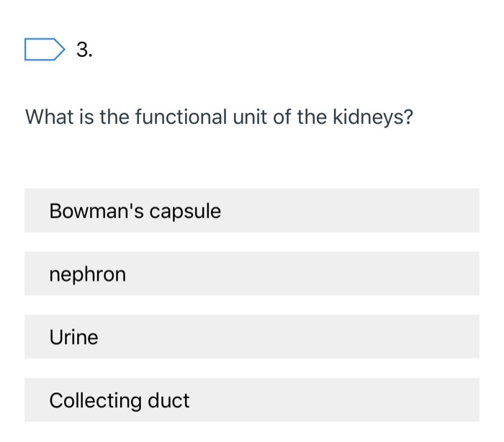The height and width of the screenshot is (442, 504).
Task: Click the 'Bowman's capsule' text label
Action: tap(135, 212)
